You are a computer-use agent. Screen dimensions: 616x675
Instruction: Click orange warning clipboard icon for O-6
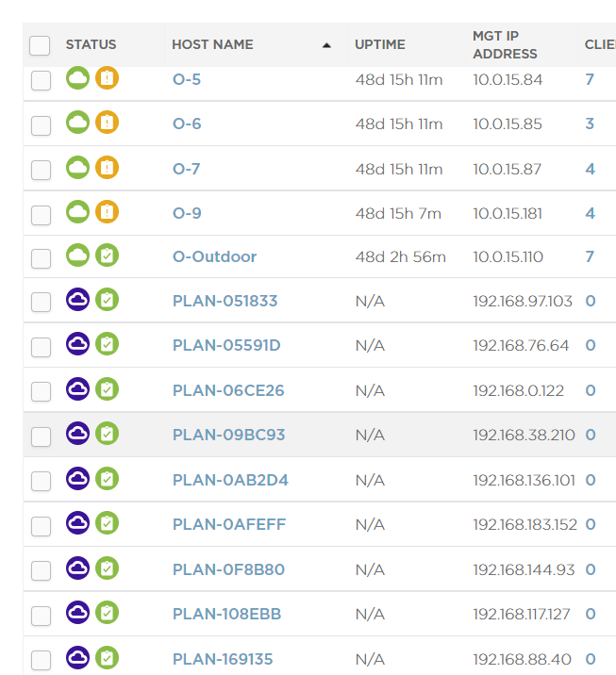pos(107,123)
